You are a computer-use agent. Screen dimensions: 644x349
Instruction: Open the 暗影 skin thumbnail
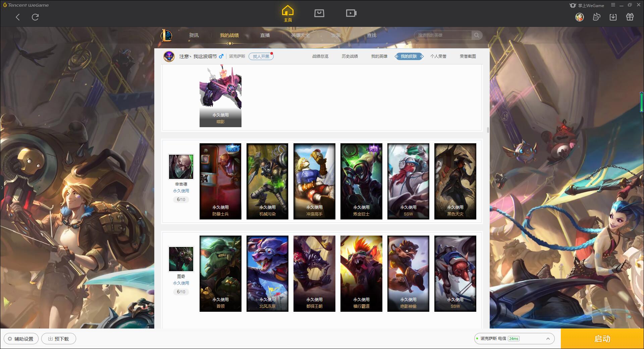pyautogui.click(x=220, y=96)
